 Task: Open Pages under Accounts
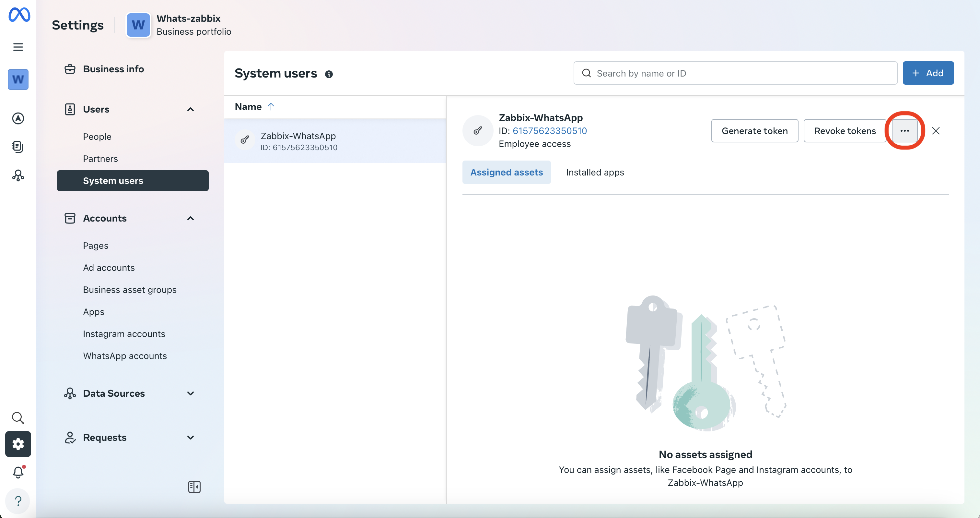96,246
